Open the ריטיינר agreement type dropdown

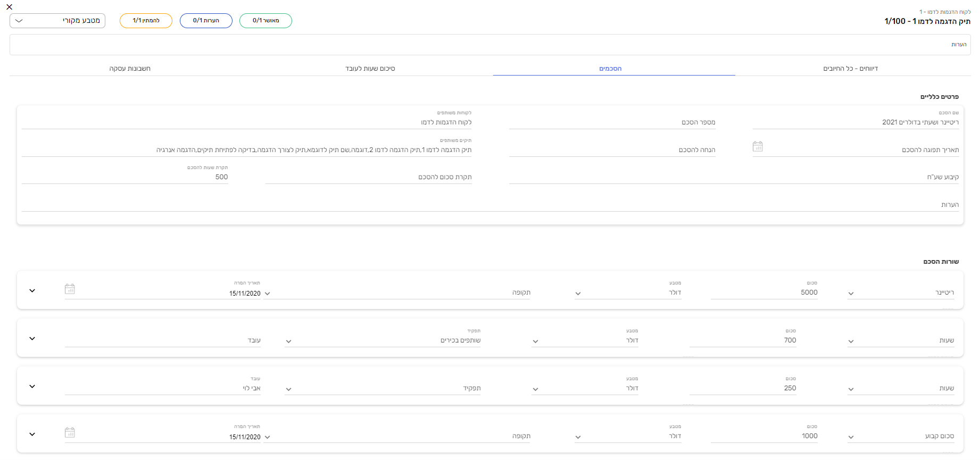click(851, 294)
